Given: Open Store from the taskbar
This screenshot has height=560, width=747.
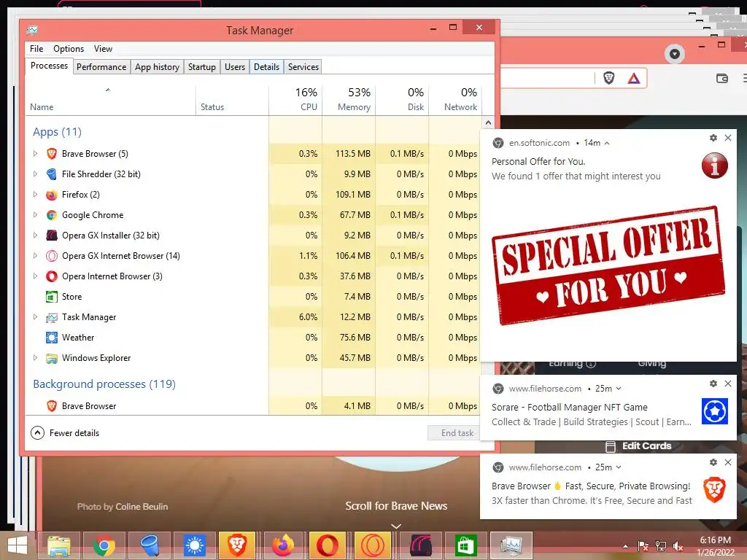Looking at the screenshot, I should pyautogui.click(x=465, y=545).
